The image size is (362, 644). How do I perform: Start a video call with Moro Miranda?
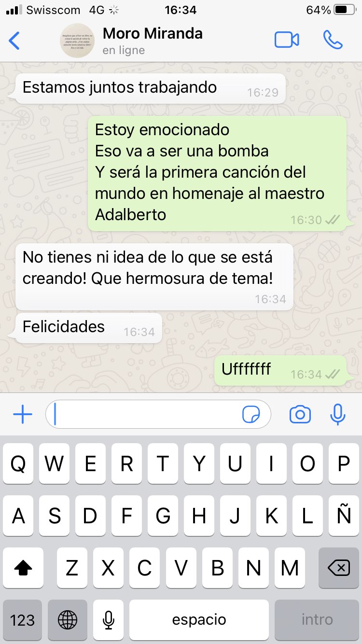coord(287,40)
